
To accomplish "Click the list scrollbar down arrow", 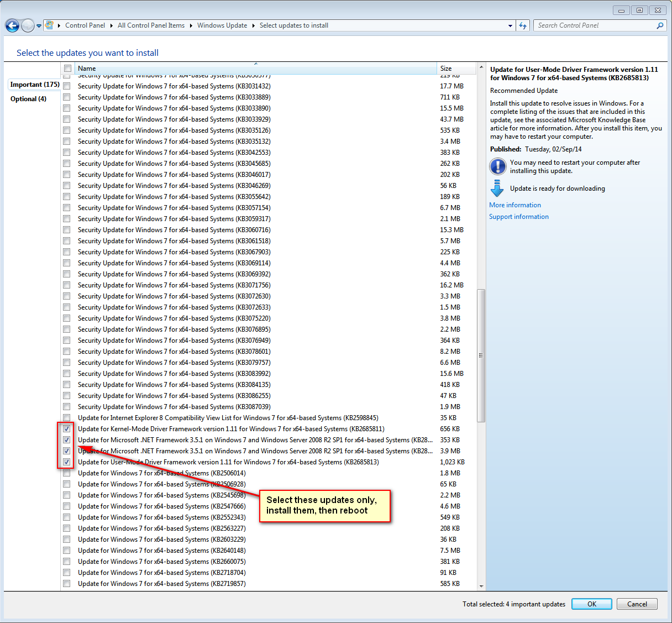I will [x=481, y=585].
